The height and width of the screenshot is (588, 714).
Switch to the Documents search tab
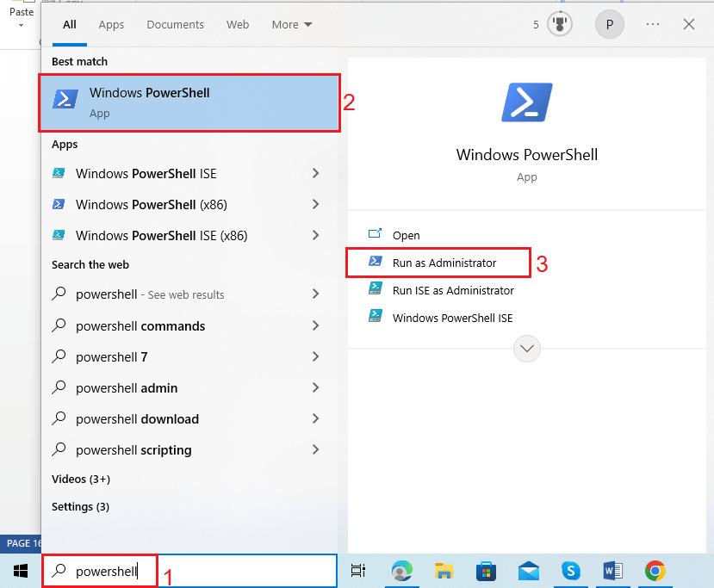coord(175,25)
